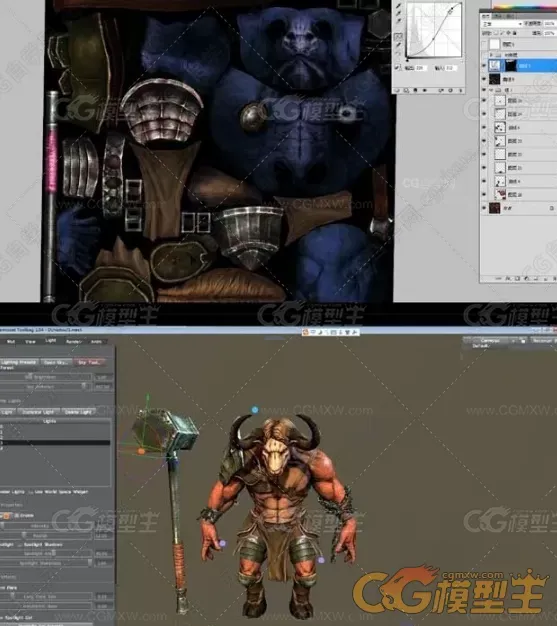This screenshot has height=626, width=557.
Task: Toggle Use World Space Widget checkbox
Action: (31, 492)
